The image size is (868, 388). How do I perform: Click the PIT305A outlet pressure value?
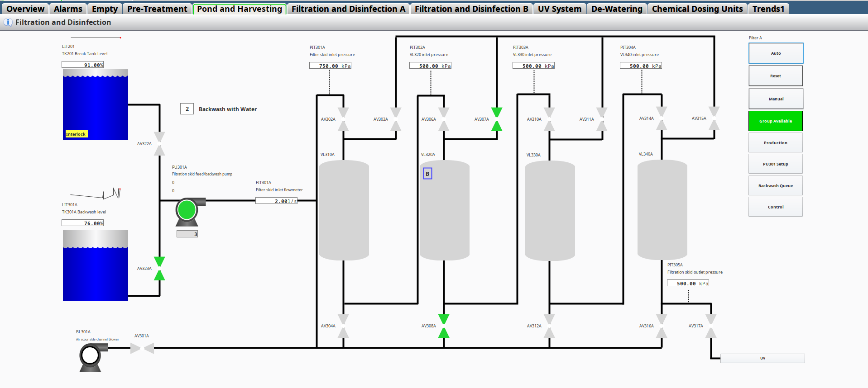688,283
